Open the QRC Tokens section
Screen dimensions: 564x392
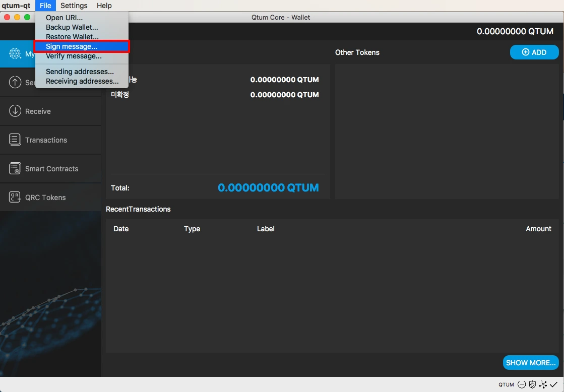[x=50, y=198]
